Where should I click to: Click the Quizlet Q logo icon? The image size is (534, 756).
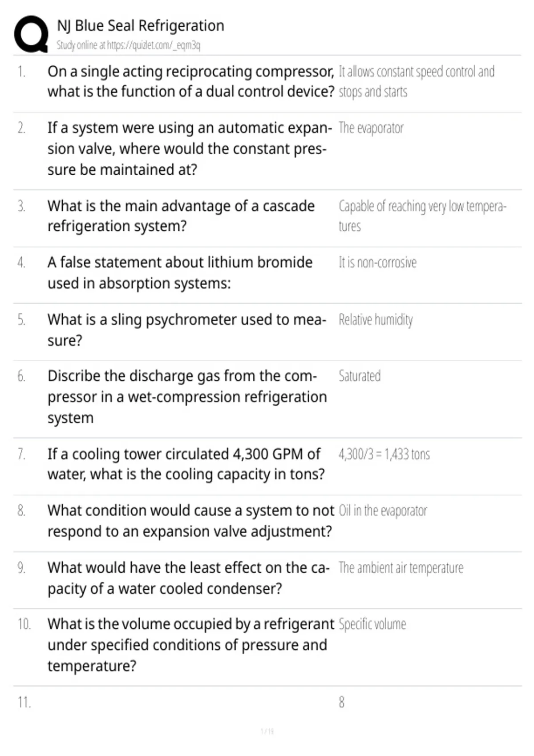pyautogui.click(x=31, y=34)
